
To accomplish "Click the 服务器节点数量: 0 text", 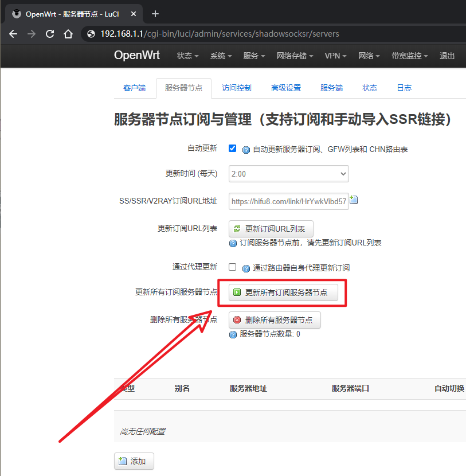I will point(270,334).
